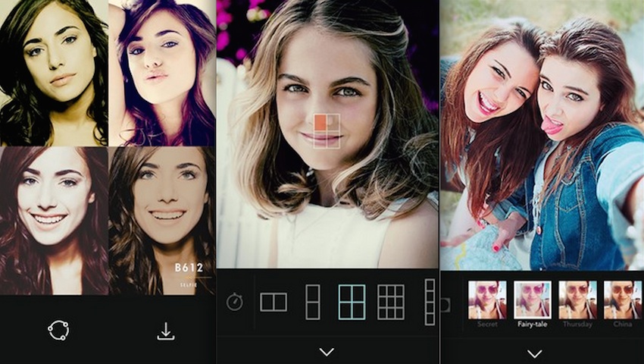Image resolution: width=644 pixels, height=364 pixels.
Task: Select the Fairy-tale filter thumbnail
Action: click(533, 300)
